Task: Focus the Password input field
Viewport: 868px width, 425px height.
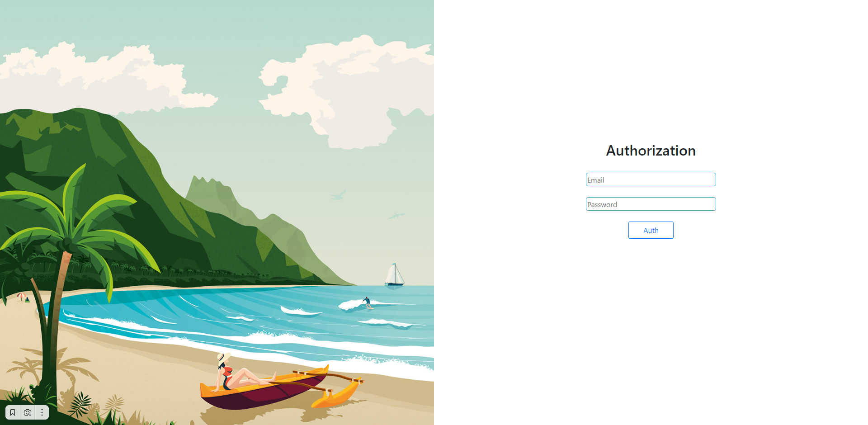Action: click(x=651, y=204)
